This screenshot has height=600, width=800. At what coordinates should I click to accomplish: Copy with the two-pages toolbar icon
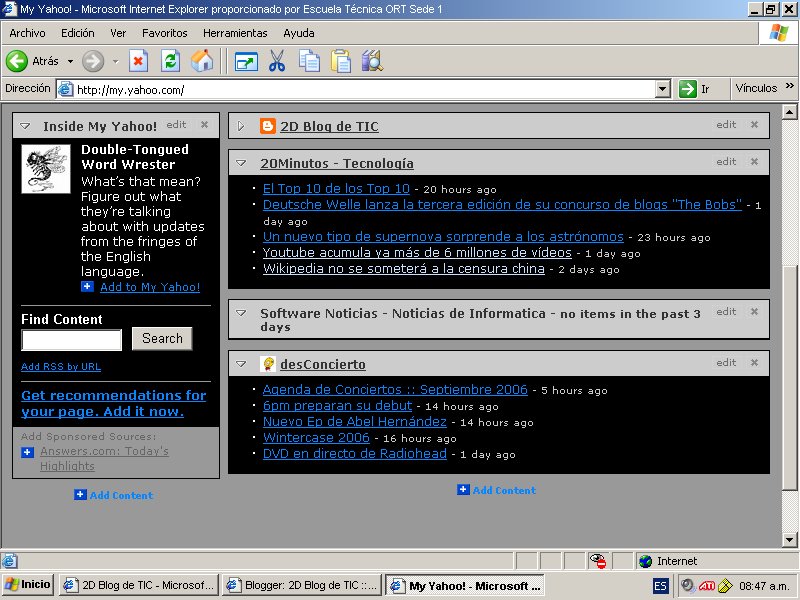(309, 61)
